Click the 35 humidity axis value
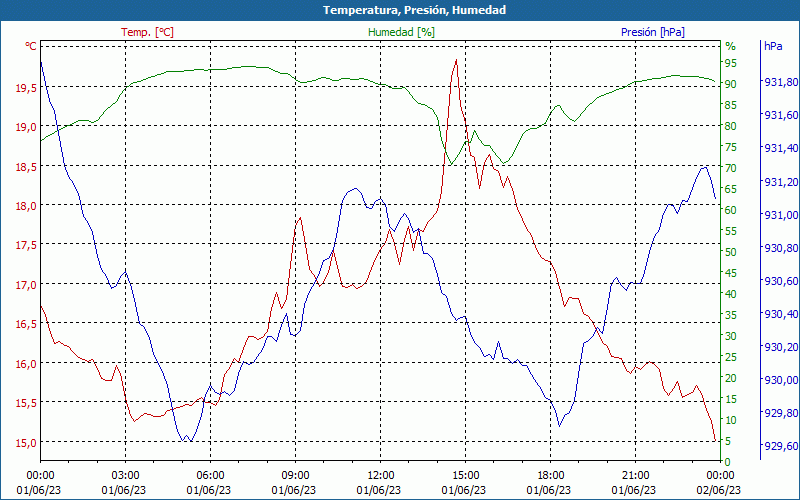The image size is (800, 500). 731,315
